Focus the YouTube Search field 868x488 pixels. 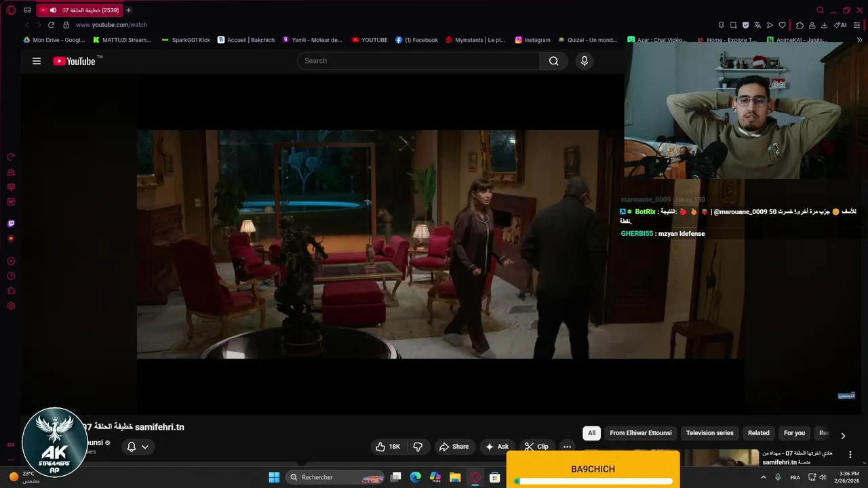[418, 61]
